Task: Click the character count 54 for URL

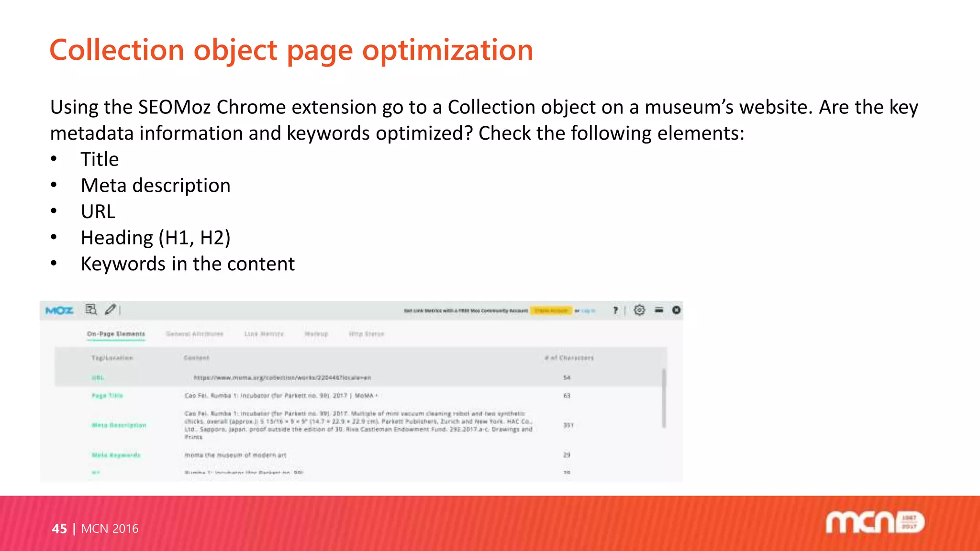Action: (567, 377)
